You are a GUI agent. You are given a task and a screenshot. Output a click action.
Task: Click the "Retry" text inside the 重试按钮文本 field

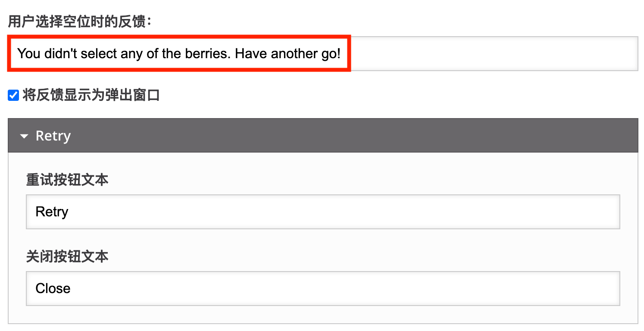tap(52, 212)
